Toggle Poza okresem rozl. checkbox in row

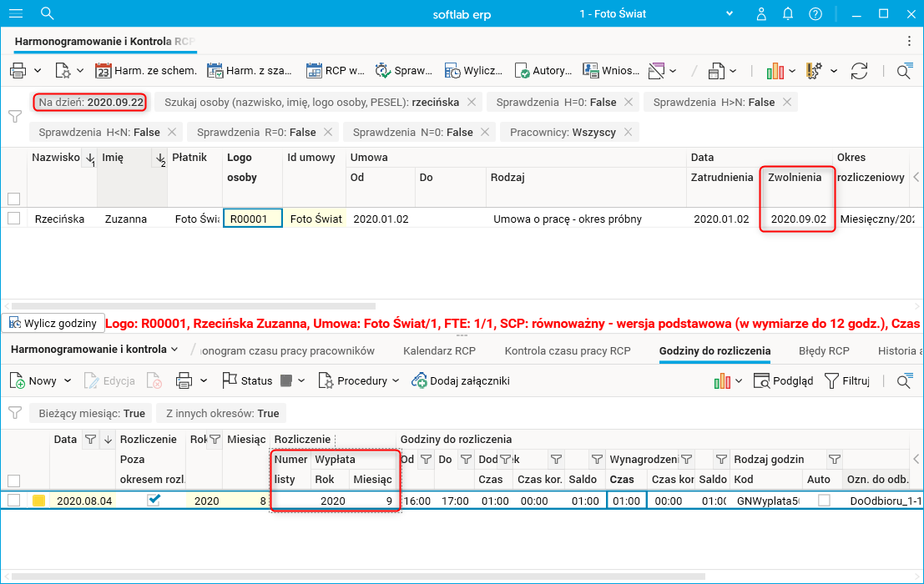[x=154, y=500]
